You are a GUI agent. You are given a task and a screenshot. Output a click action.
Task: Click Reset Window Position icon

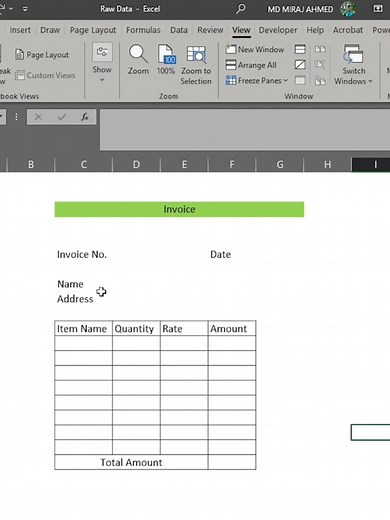[x=320, y=80]
